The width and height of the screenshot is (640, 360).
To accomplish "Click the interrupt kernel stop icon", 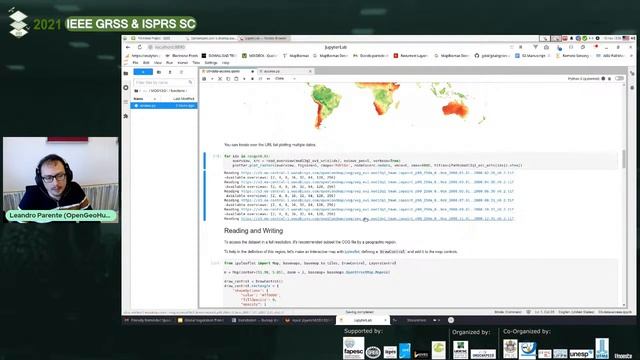I will click(x=252, y=79).
